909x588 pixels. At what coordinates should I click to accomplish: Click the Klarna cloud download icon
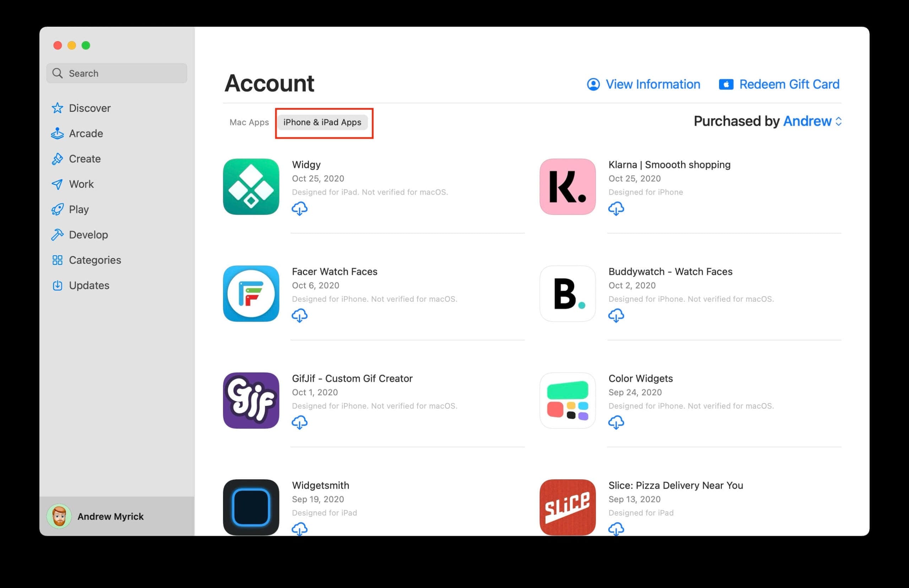[x=616, y=209]
